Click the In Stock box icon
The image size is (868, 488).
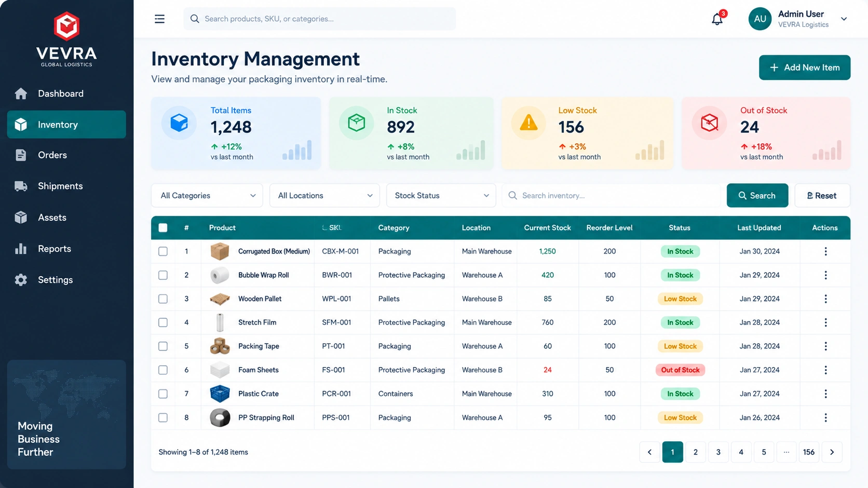[357, 123]
